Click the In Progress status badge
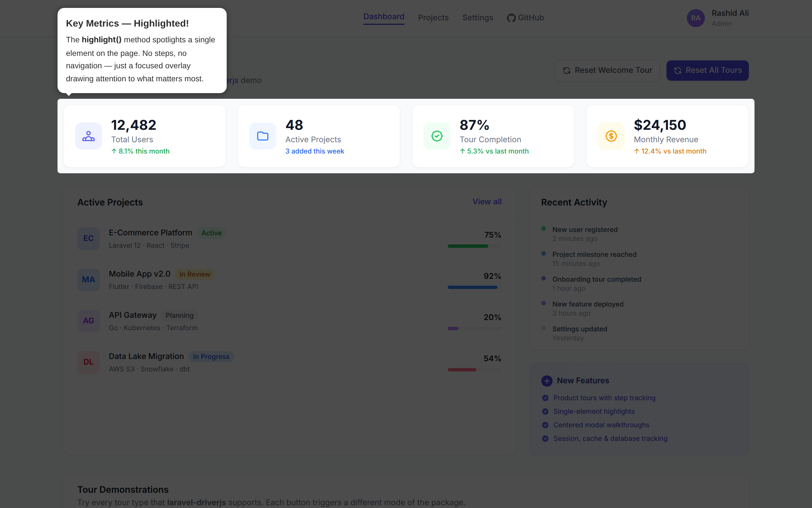 tap(211, 357)
